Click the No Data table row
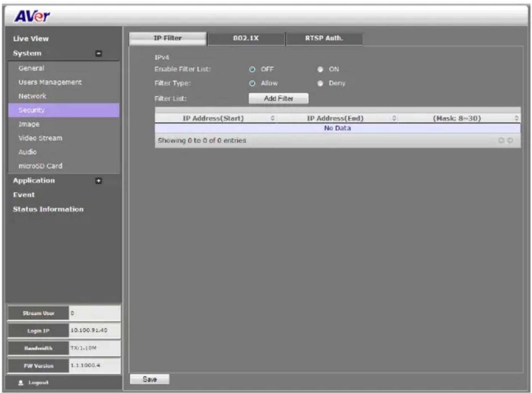The height and width of the screenshot is (393, 532). coord(338,128)
